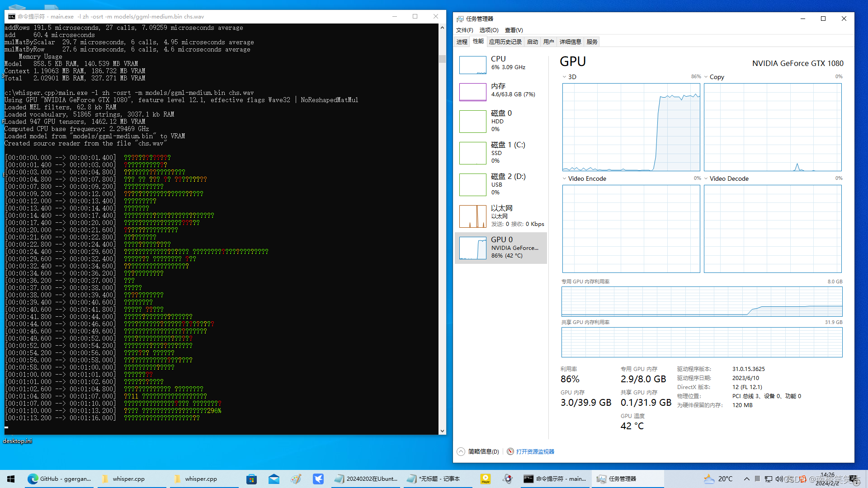Click 打开资源监视器 link

click(x=535, y=451)
